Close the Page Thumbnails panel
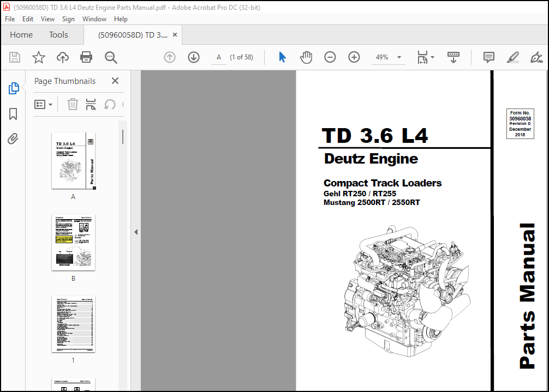The image size is (549, 392). coord(115,81)
